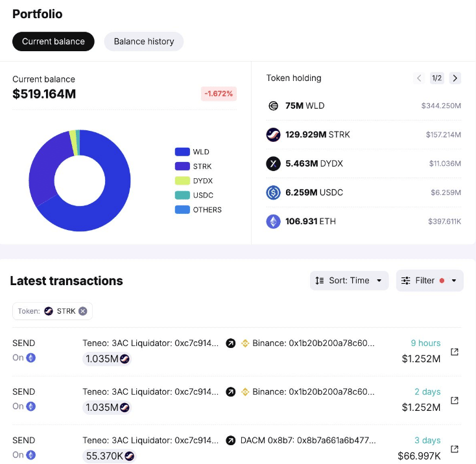
Task: Open external link for 2 days transaction
Action: pos(455,400)
